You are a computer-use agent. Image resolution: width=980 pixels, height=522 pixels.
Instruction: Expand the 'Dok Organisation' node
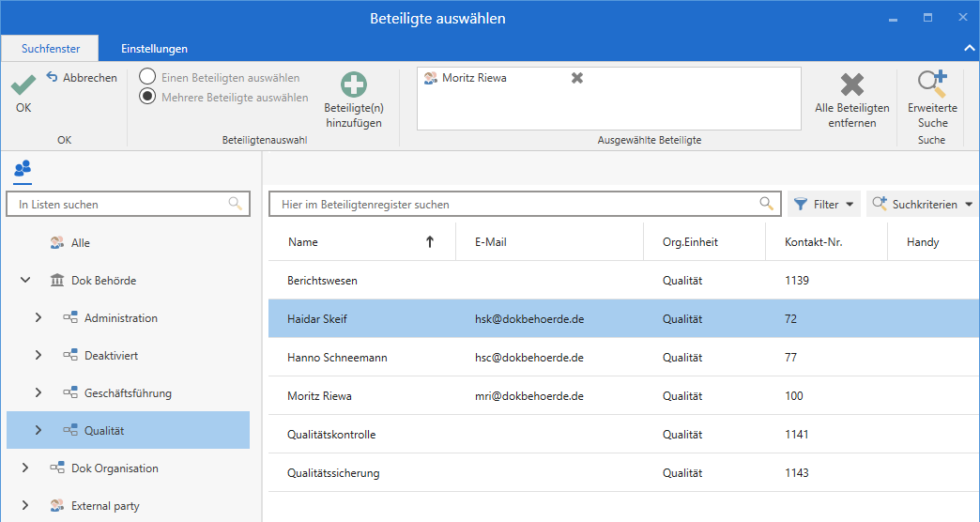pos(25,468)
